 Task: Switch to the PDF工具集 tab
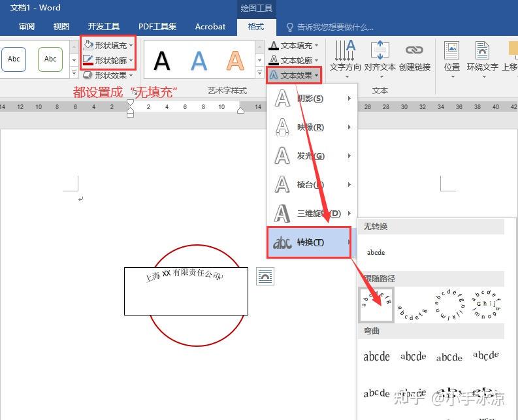[x=157, y=26]
